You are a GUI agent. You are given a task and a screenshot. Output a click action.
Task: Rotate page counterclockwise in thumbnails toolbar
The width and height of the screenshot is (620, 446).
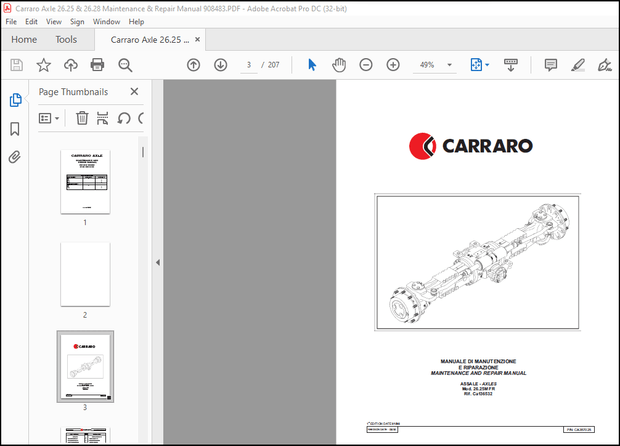point(124,118)
